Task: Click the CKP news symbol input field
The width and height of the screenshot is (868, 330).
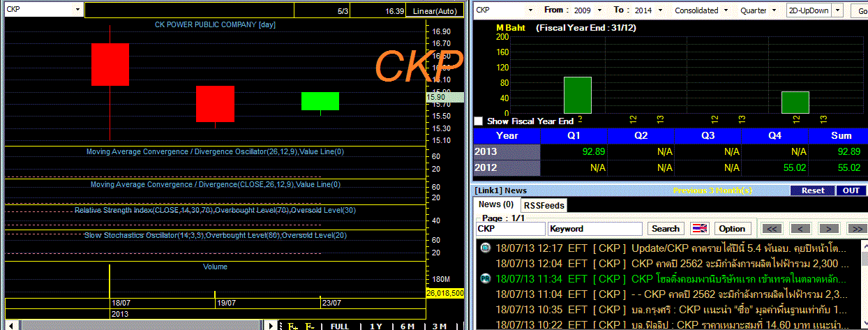Action: [511, 229]
